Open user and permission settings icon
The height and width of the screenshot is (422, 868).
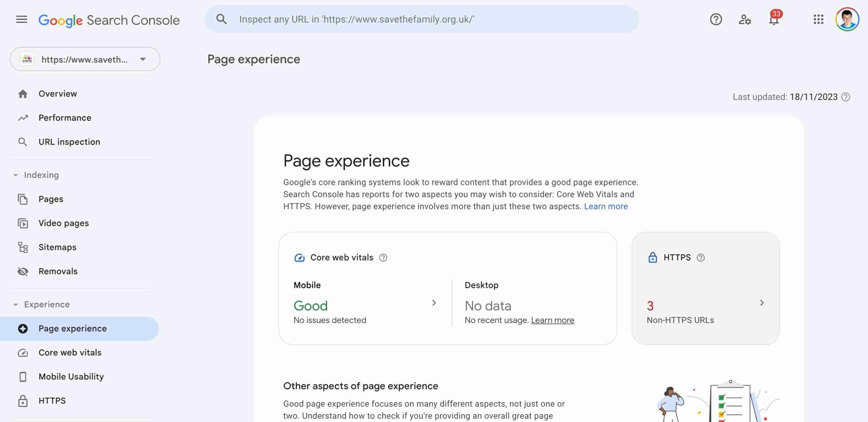745,19
